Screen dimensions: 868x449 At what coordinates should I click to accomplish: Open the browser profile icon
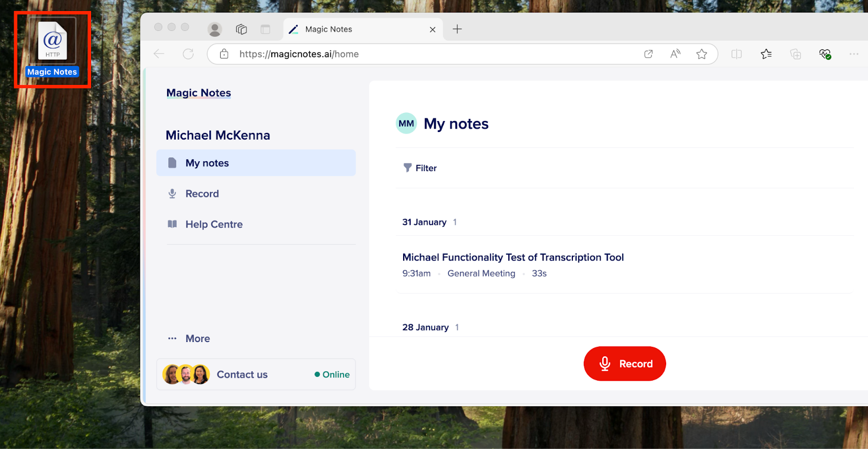click(x=214, y=29)
